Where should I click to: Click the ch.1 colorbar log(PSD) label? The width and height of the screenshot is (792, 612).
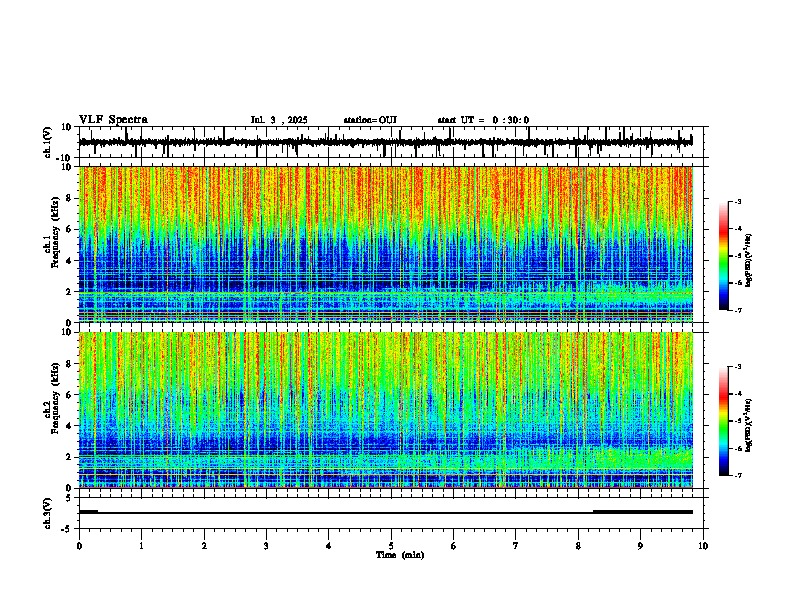(x=748, y=260)
